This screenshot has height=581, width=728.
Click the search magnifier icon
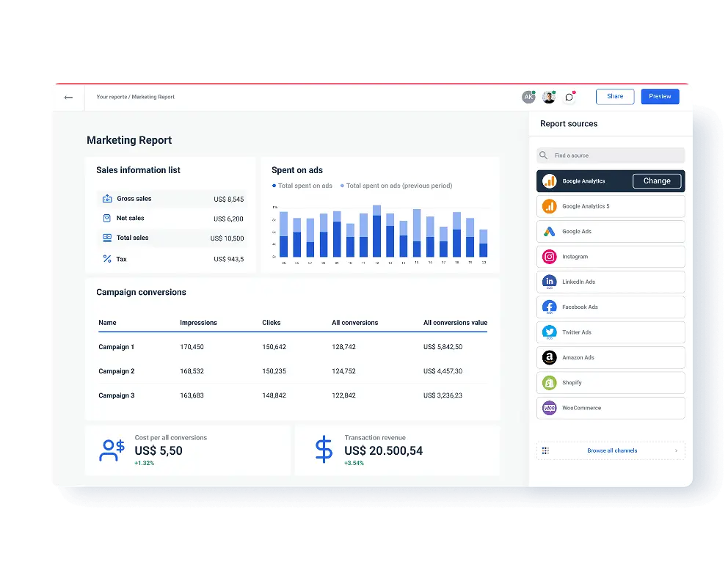coord(543,156)
